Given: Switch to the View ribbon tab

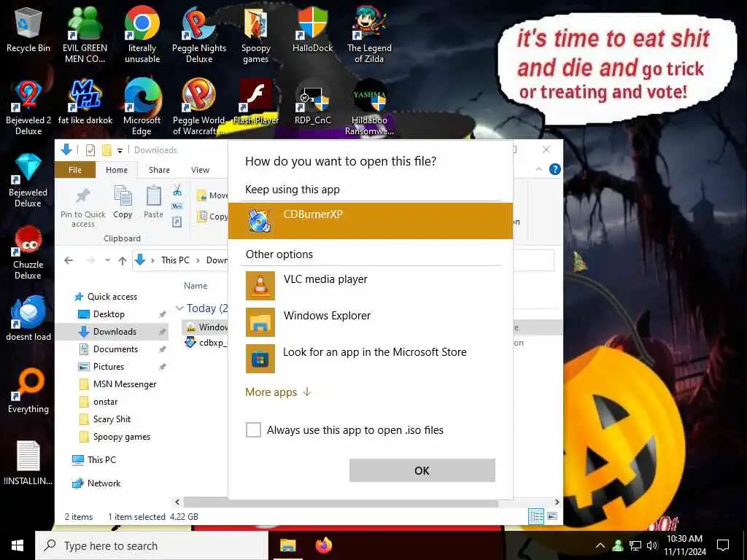Looking at the screenshot, I should (x=200, y=169).
